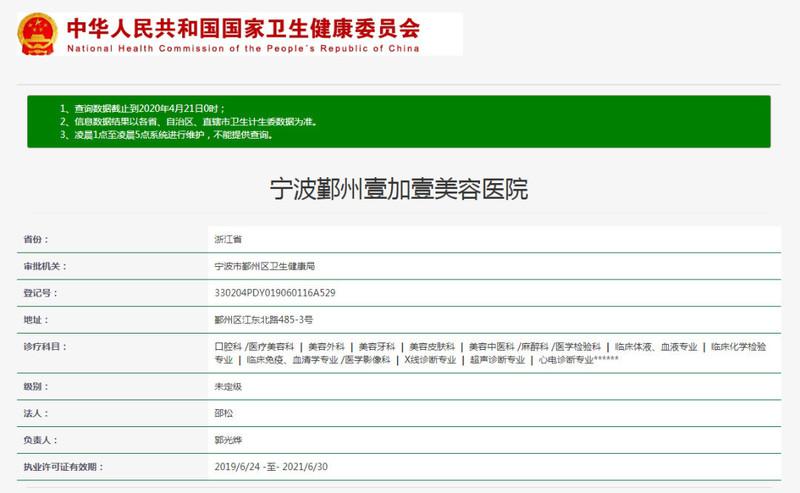
Task: Click the third notice about system maintenance hours
Action: [165, 134]
